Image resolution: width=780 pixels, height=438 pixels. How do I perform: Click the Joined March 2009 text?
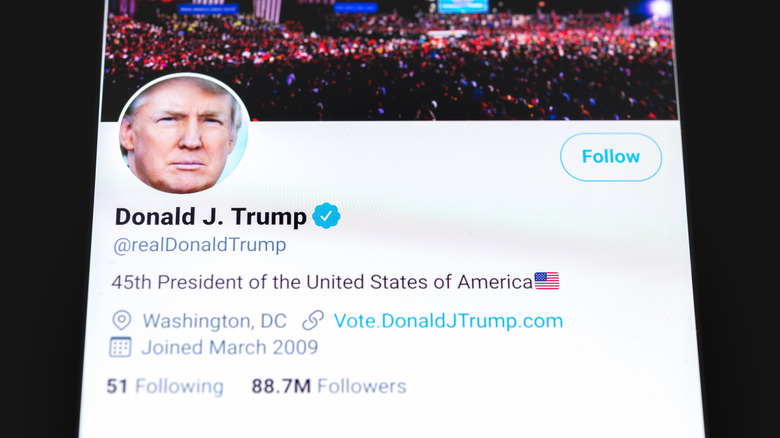point(229,348)
